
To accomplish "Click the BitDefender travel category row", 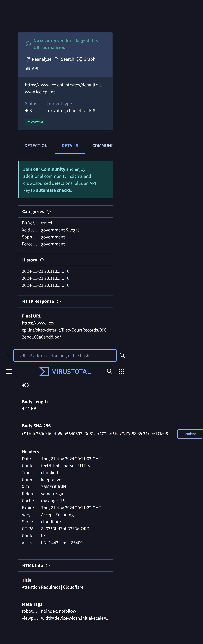I will click(37, 223).
